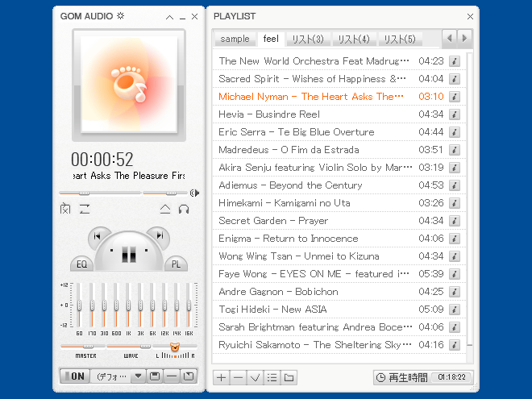Show info for Andre Gagnon - Bobichon

coord(455,292)
